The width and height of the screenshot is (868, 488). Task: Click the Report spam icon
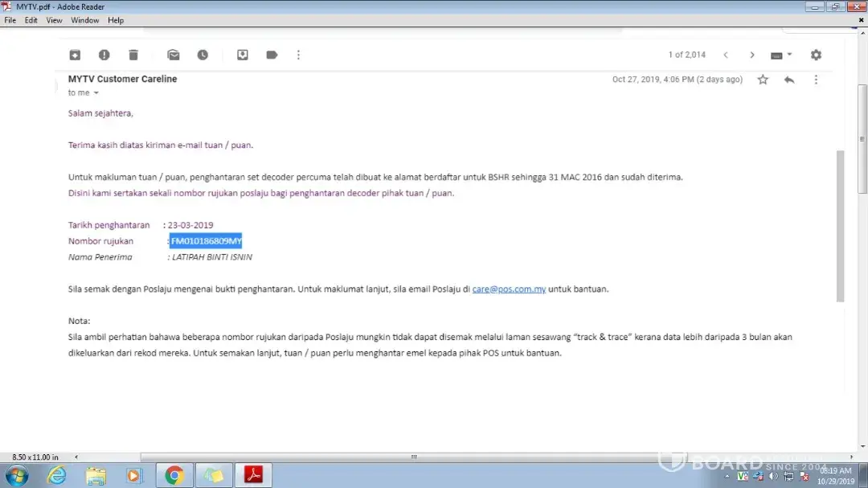pyautogui.click(x=104, y=55)
